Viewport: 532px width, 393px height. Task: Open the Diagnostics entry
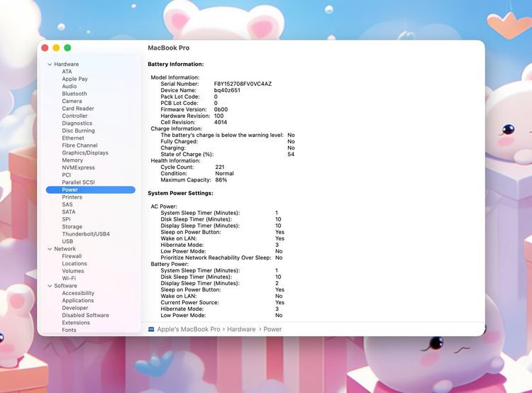coord(77,123)
